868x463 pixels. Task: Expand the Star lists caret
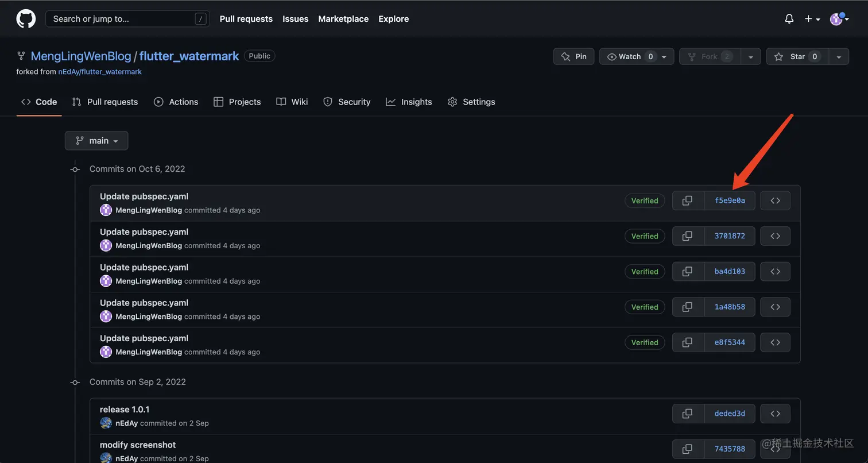click(839, 56)
